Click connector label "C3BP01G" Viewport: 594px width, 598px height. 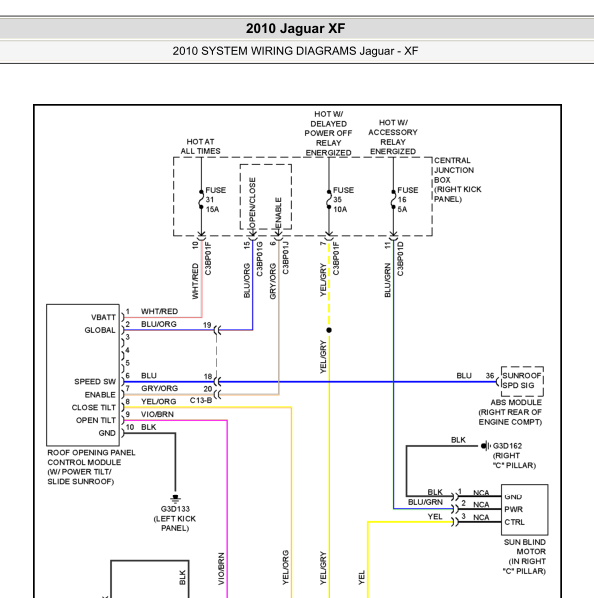(x=260, y=259)
